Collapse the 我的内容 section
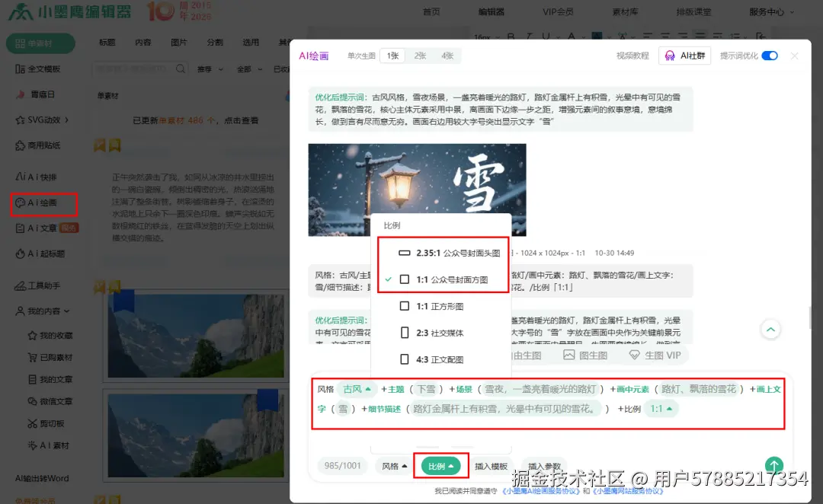 point(43,311)
